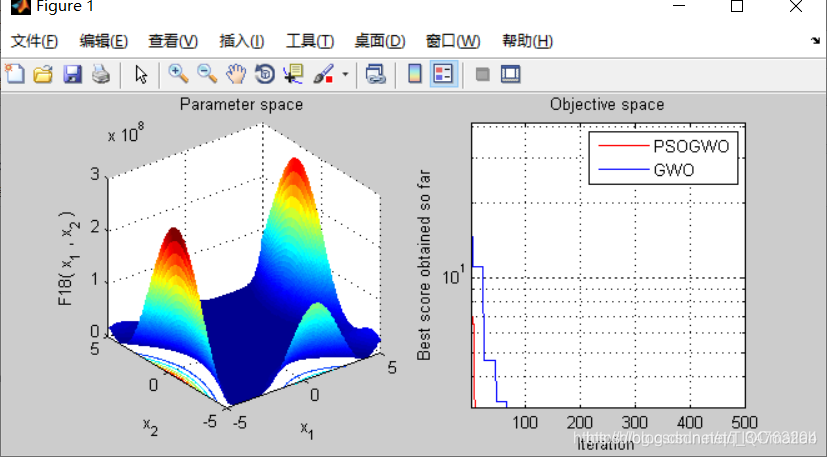Insert a colorbar using toolbar icon
827x457 pixels.
pos(415,74)
